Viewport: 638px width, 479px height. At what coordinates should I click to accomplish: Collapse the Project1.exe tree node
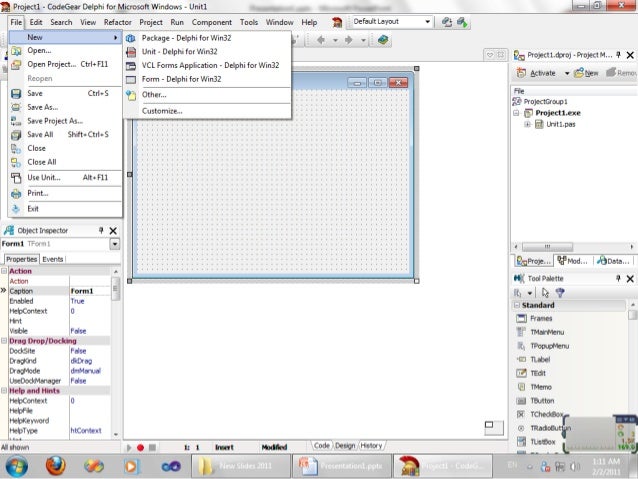[516, 113]
